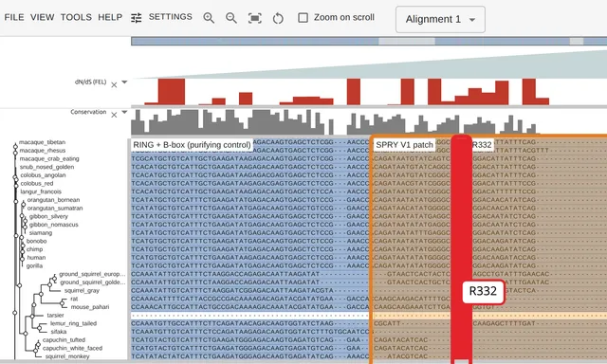The image size is (607, 364).
Task: Click the zoom in magnifier icon
Action: tap(209, 18)
